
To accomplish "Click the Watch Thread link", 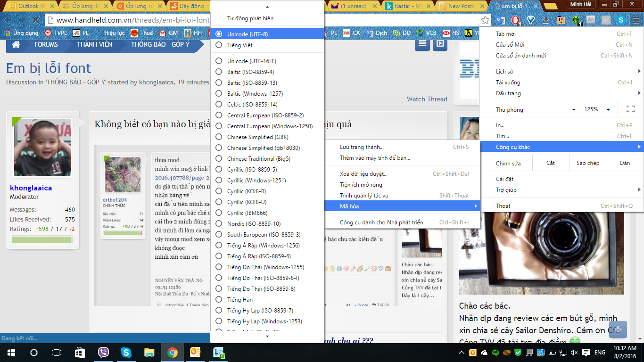I will [427, 99].
